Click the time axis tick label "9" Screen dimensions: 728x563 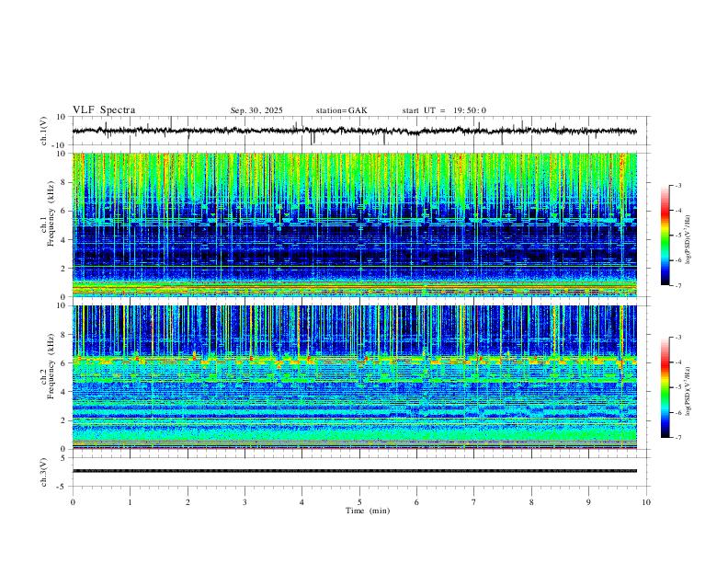coord(588,502)
